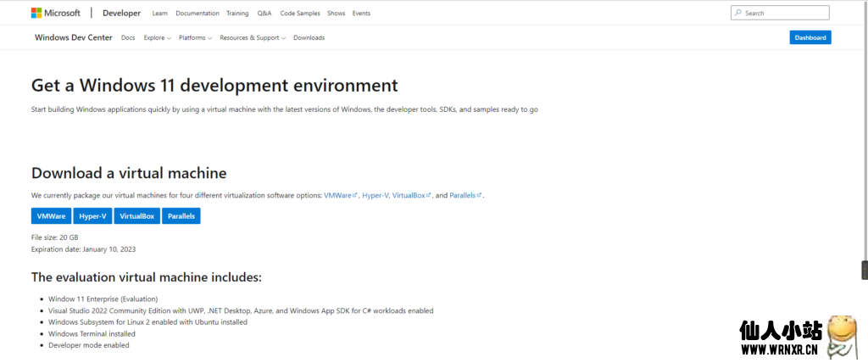Select Training in the top navigation
Image resolution: width=868 pixels, height=363 pixels.
point(237,14)
